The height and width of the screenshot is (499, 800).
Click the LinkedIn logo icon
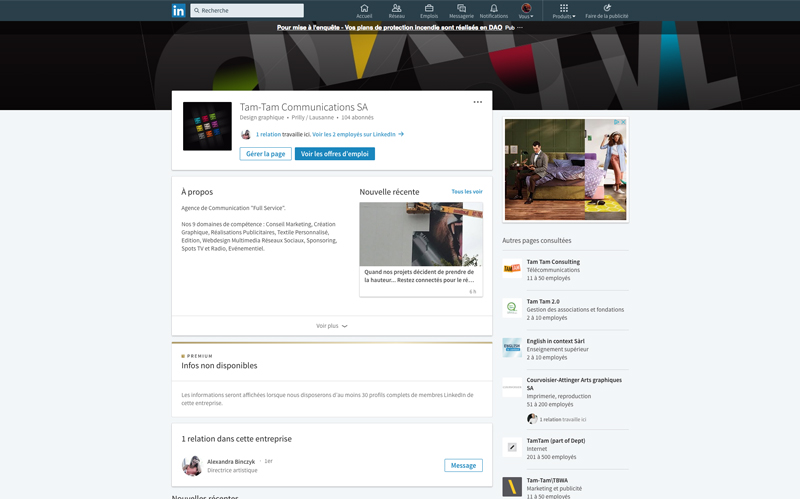click(179, 10)
